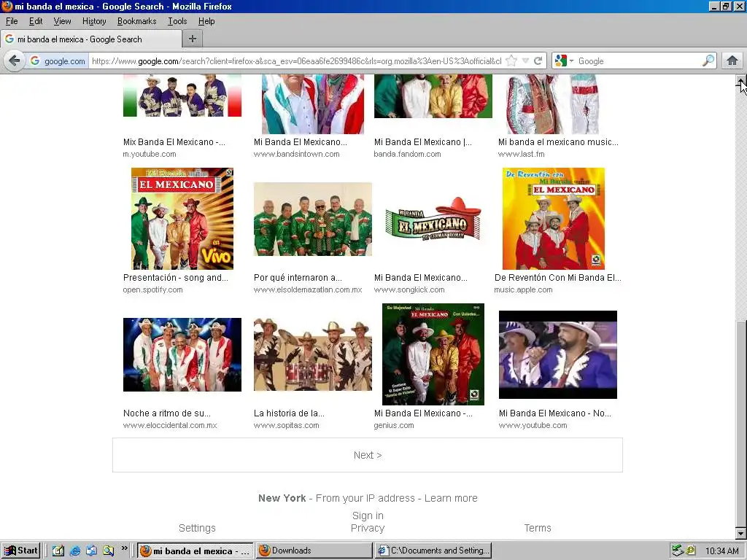
Task: Open the search engine selector dropdown
Action: [565, 61]
